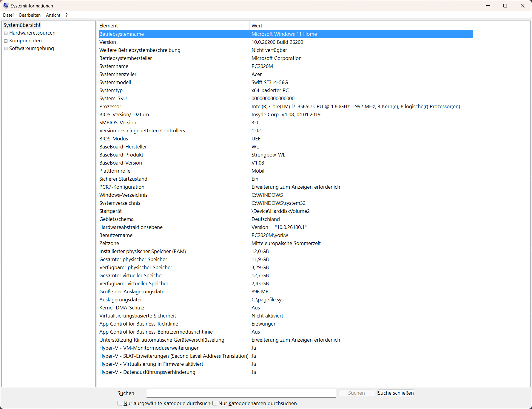The height and width of the screenshot is (409, 532).
Task: Click the Suche schließen button
Action: 396,393
